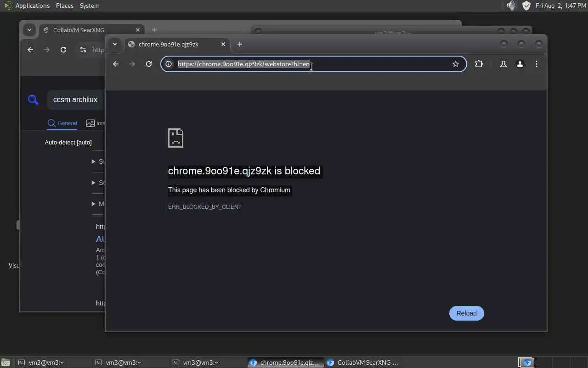The height and width of the screenshot is (368, 588).
Task: Click the site settings icon in the SearXNG window
Action: pyautogui.click(x=83, y=50)
